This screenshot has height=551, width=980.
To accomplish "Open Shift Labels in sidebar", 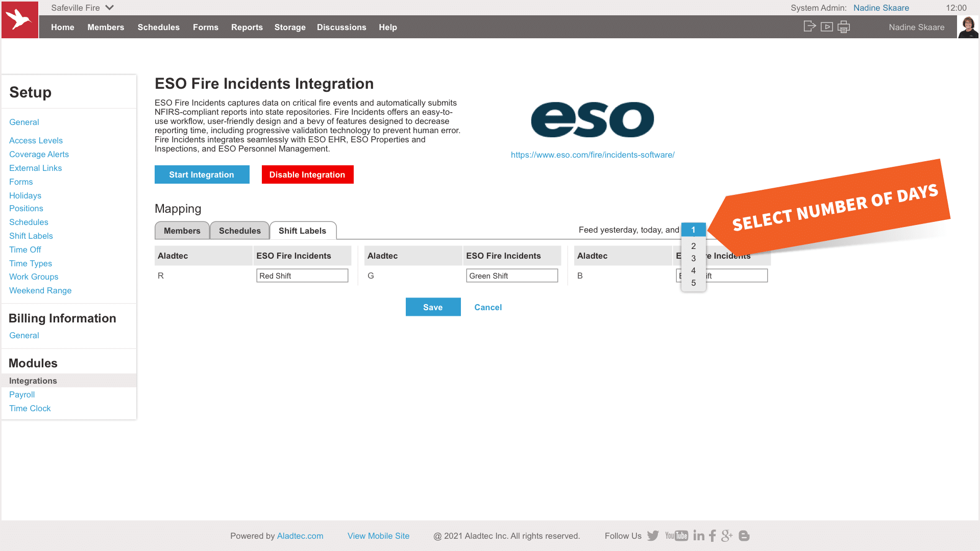I will click(x=31, y=236).
